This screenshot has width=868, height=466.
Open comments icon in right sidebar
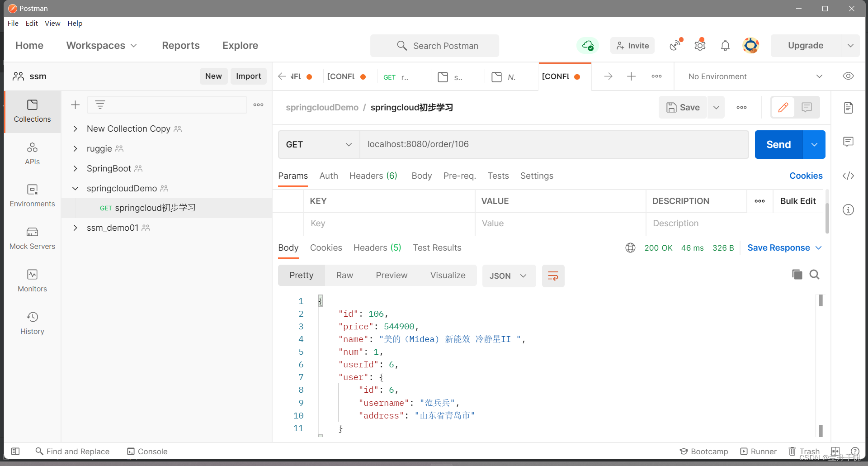point(849,142)
